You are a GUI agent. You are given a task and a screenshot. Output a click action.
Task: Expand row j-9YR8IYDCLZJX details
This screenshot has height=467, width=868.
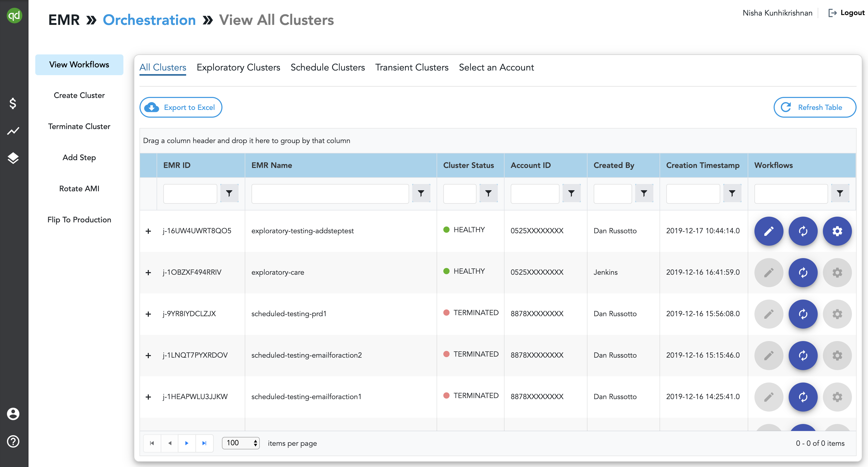pyautogui.click(x=148, y=314)
